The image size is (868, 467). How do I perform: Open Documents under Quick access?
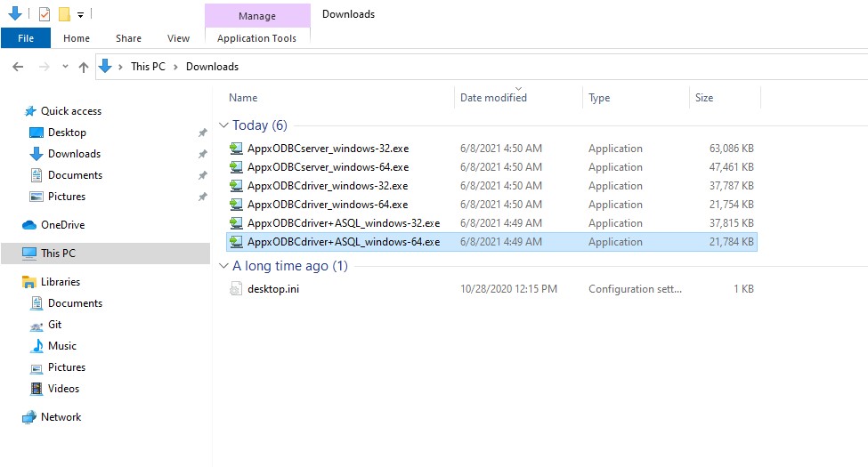click(x=75, y=175)
